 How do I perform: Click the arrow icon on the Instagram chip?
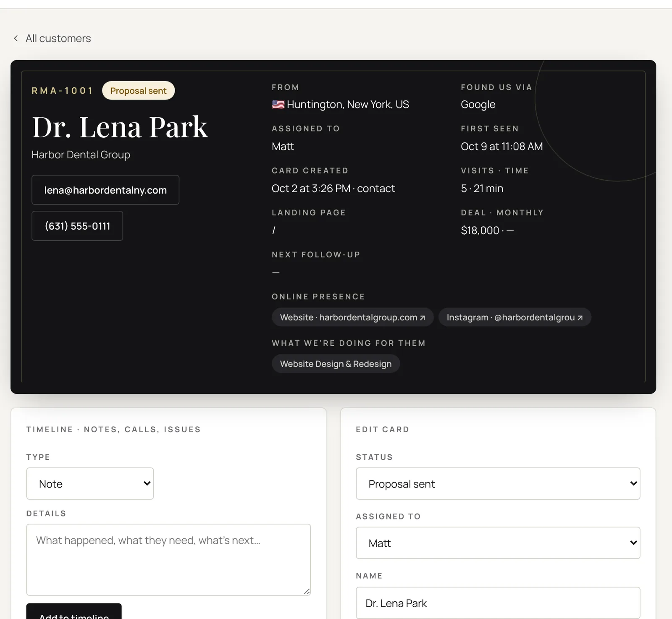580,318
